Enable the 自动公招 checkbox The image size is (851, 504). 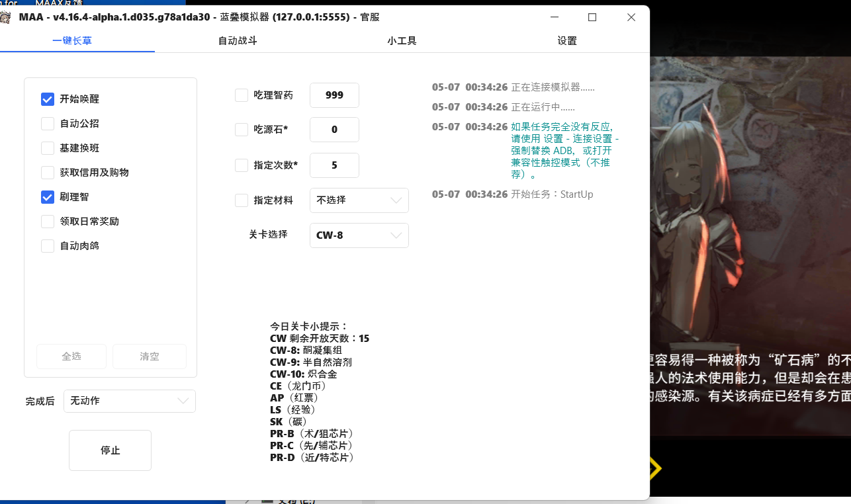coord(47,123)
